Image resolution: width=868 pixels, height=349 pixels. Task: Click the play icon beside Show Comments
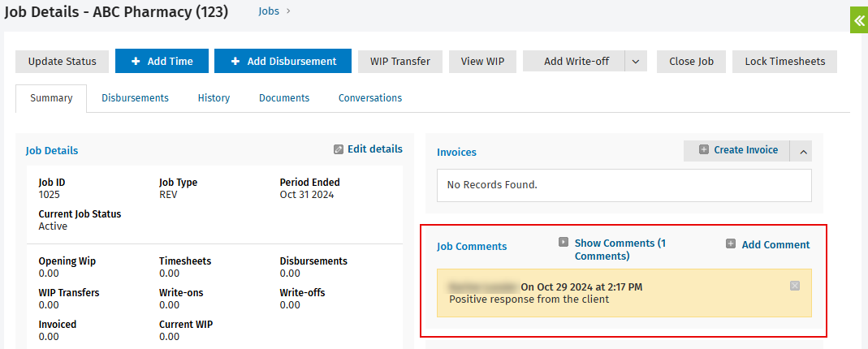click(564, 242)
